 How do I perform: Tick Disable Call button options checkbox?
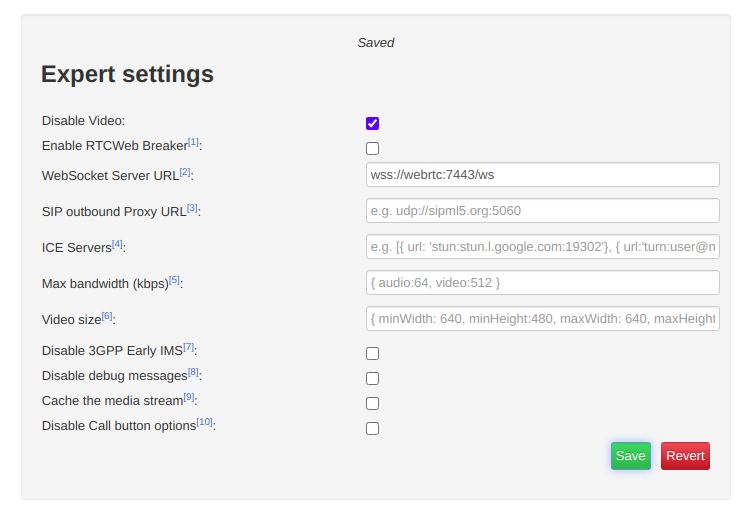point(372,428)
